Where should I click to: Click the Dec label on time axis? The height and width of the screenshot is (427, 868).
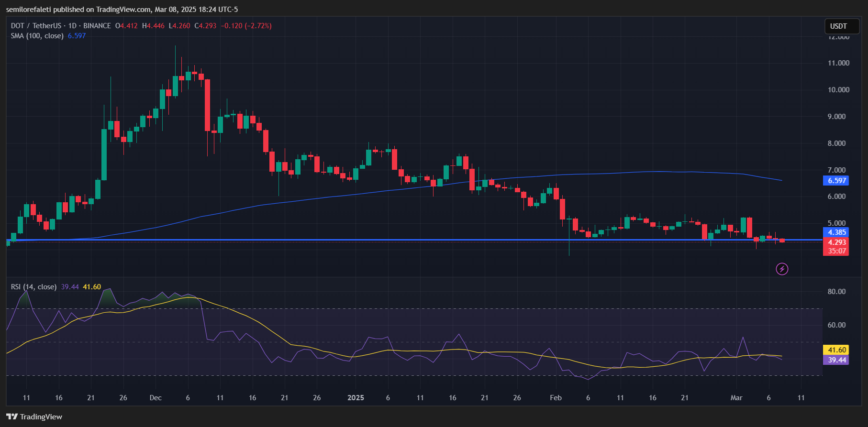[156, 398]
